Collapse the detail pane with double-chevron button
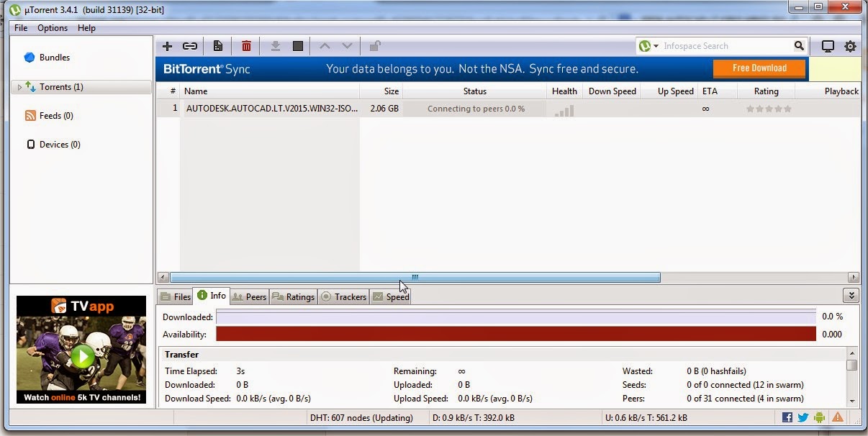 click(x=852, y=296)
